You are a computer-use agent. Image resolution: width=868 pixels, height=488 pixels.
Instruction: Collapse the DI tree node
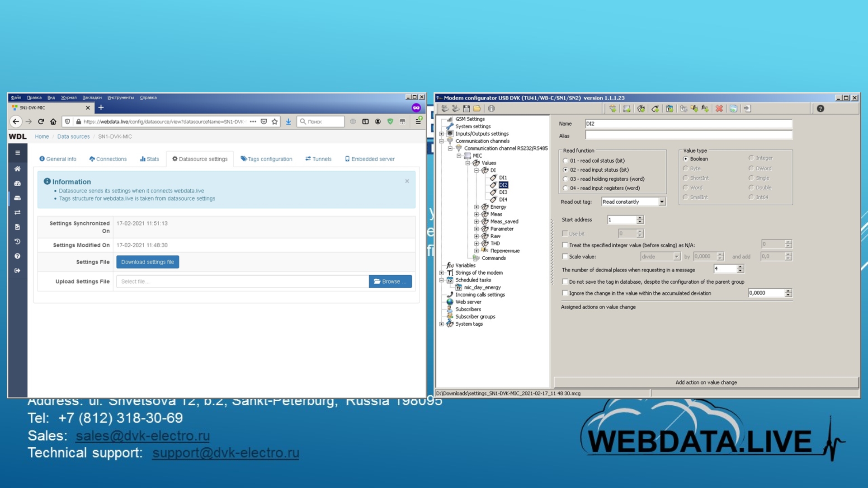click(476, 170)
